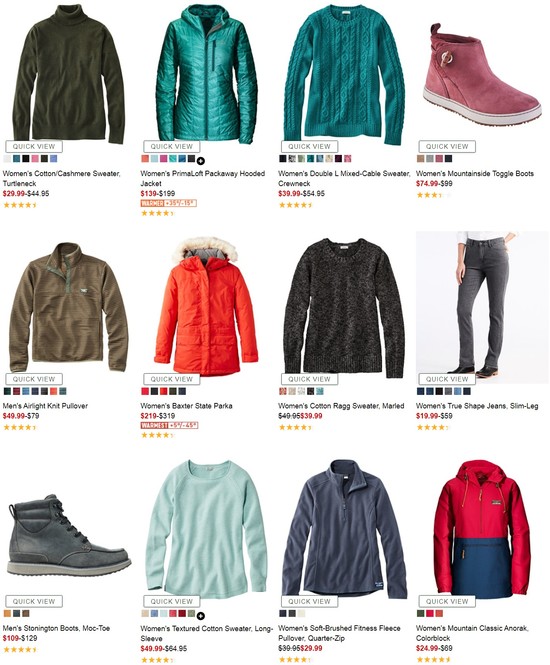The width and height of the screenshot is (550, 665).
Task: Select the tan swatch for Mountainside Toggle Boots
Action: pyautogui.click(x=420, y=159)
